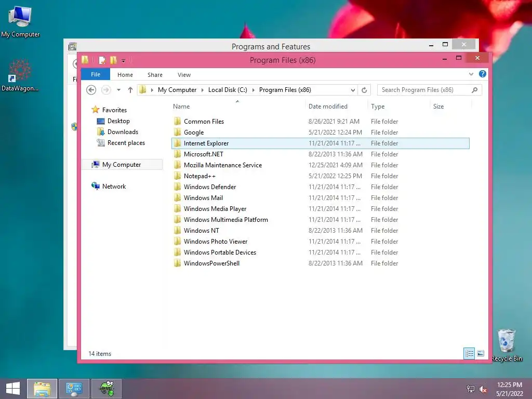Viewport: 532px width, 399px height.
Task: Select My Computer in navigation pane
Action: click(x=122, y=165)
